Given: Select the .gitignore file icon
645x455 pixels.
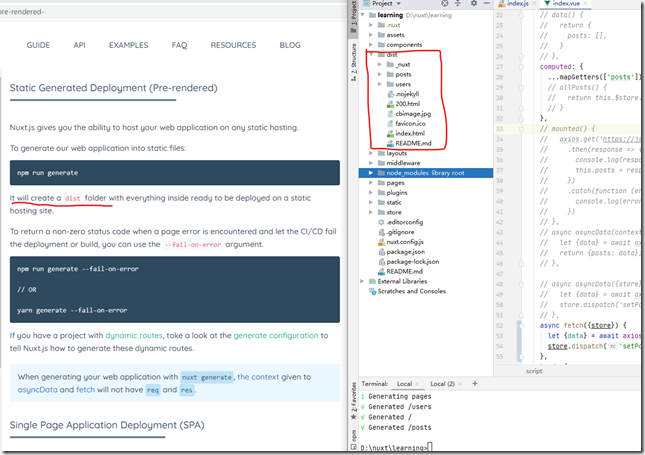Looking at the screenshot, I should 381,232.
